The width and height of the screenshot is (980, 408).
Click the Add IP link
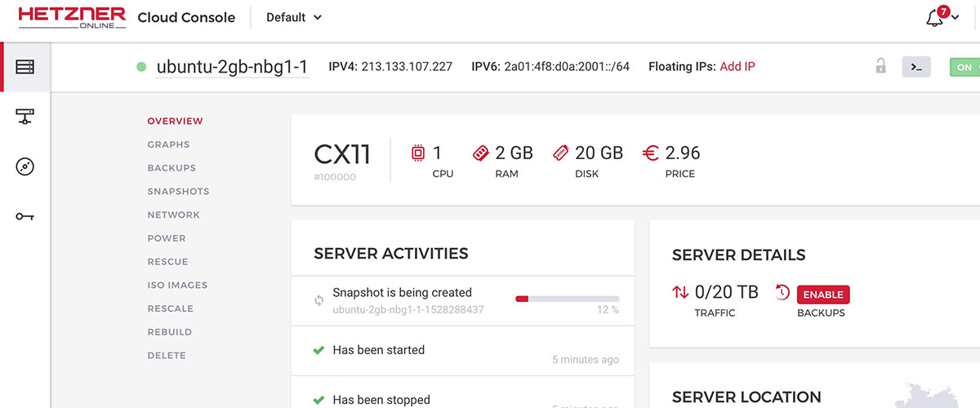tap(737, 66)
